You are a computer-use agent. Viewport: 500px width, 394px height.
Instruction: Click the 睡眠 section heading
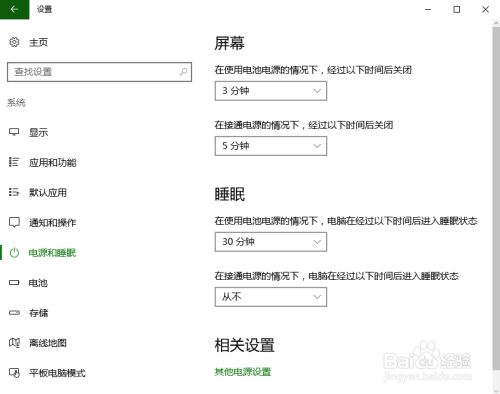229,194
